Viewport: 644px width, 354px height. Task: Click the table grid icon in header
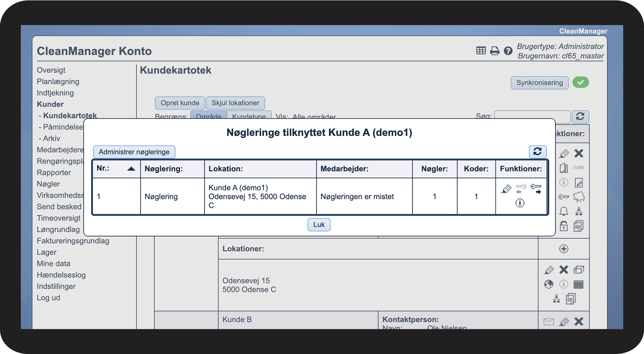[481, 51]
